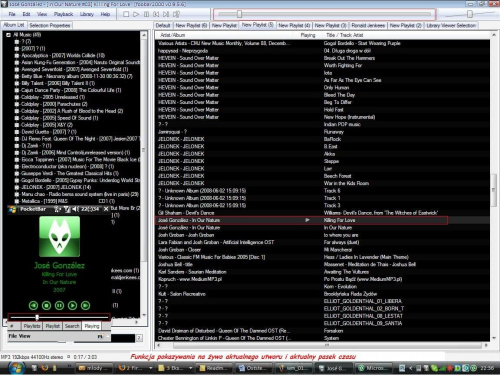Image resolution: width=500 pixels, height=375 pixels.
Task: Select the Billy Talent II album tree item
Action: click(x=58, y=83)
